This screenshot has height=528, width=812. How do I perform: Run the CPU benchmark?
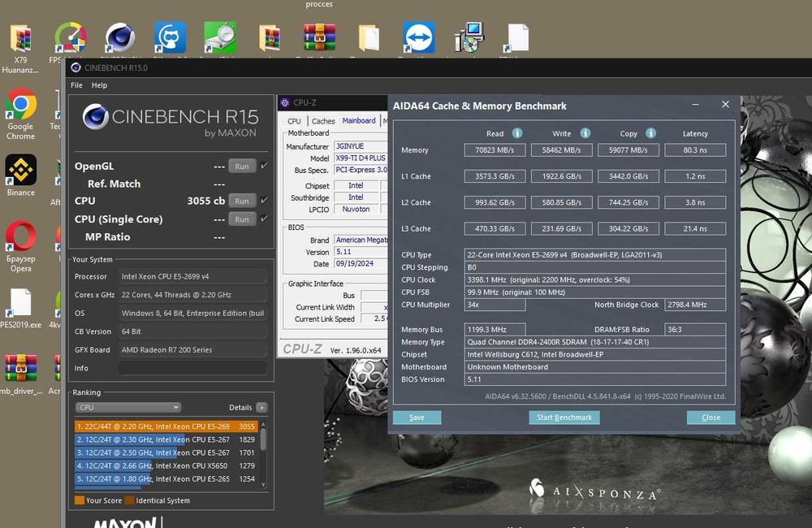coord(242,201)
